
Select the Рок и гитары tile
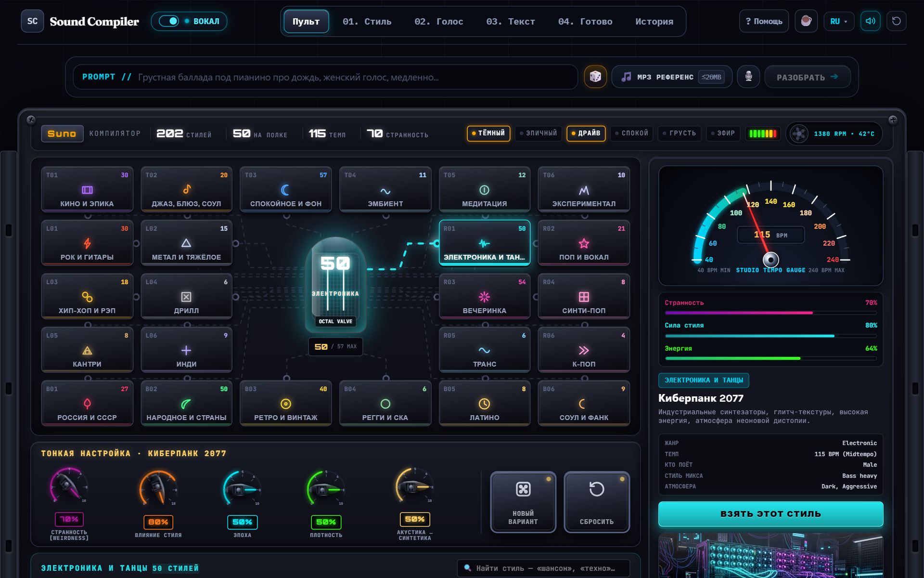87,242
